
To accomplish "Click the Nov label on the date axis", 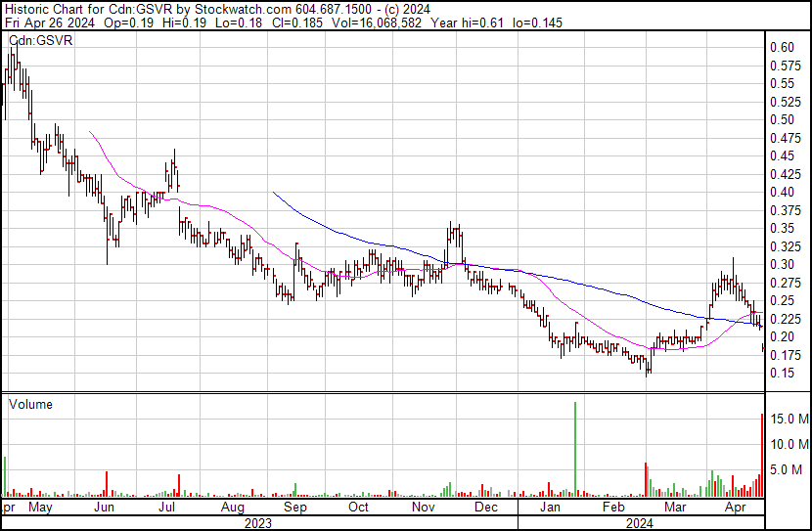I will click(x=423, y=509).
